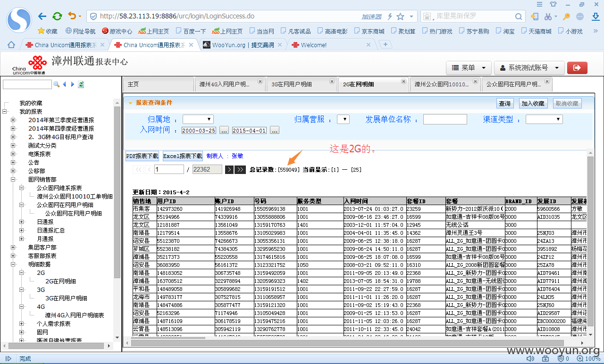This screenshot has height=364, width=604.
Task: Open the 渠道类型 dropdown
Action: coord(544,119)
